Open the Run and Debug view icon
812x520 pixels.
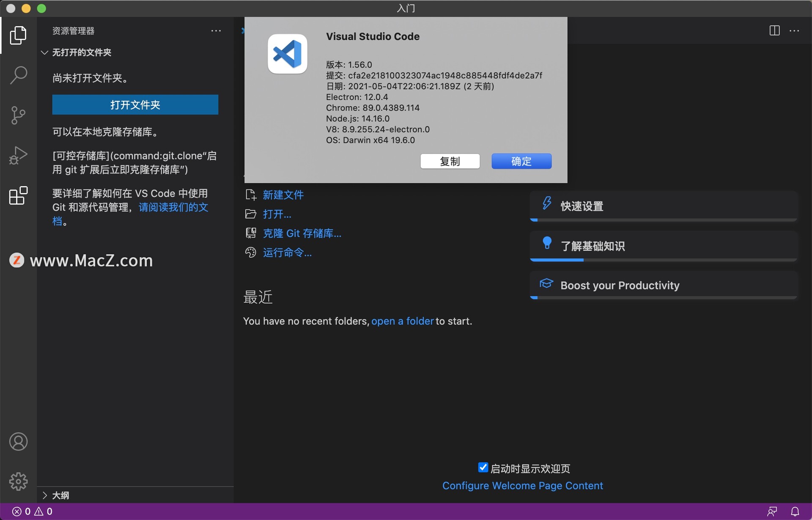pos(18,155)
